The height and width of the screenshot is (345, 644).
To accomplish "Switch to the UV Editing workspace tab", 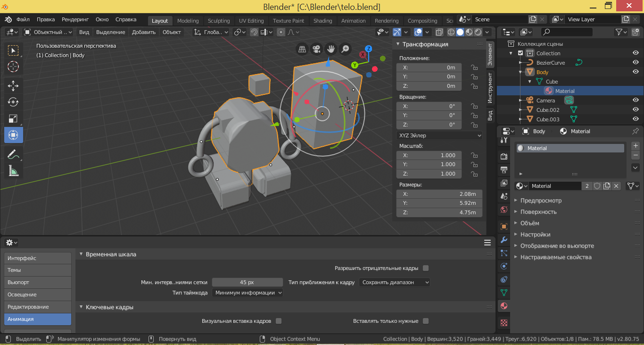I will point(251,21).
